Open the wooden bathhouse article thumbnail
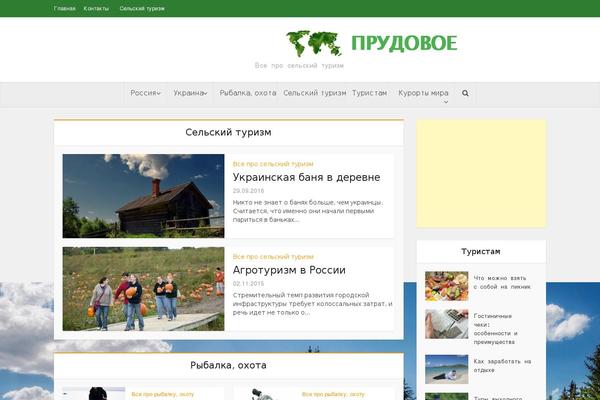Image resolution: width=600 pixels, height=400 pixels. [143, 196]
